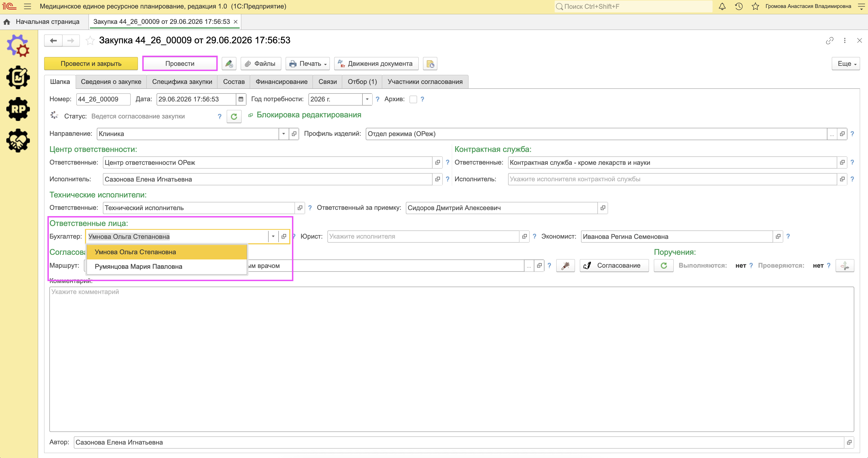Viewport: 868px width, 458px height.
Task: Click the report icon next to Движения документа
Action: [430, 64]
